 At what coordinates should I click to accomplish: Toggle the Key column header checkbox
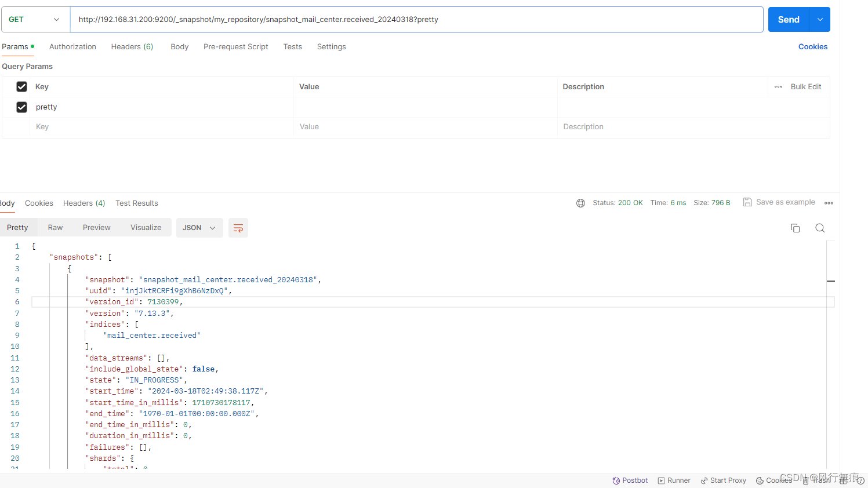point(21,86)
